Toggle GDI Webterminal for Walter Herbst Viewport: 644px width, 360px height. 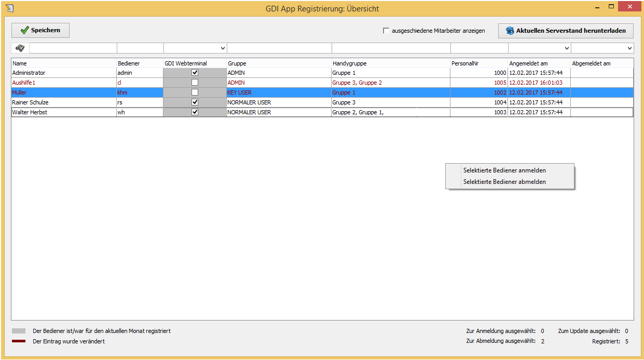coord(195,112)
